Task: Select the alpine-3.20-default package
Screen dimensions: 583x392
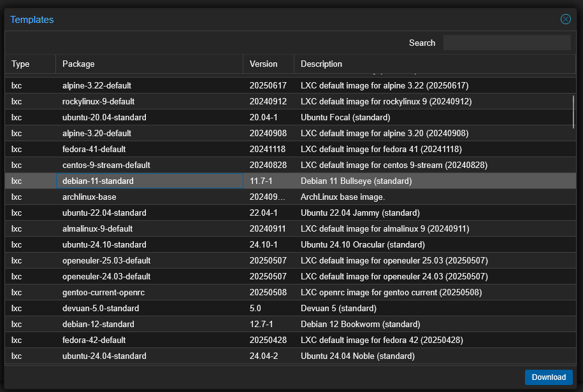Action: pyautogui.click(x=97, y=133)
